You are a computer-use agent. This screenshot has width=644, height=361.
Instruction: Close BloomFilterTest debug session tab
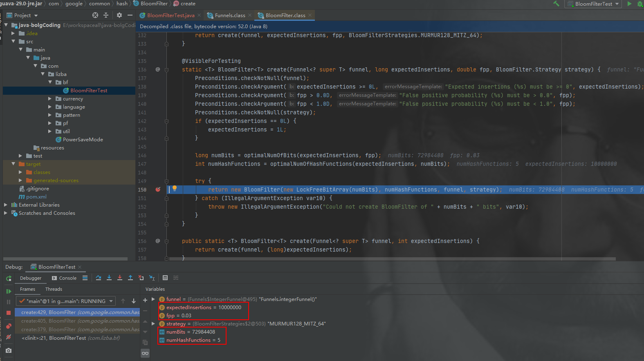[x=80, y=267]
